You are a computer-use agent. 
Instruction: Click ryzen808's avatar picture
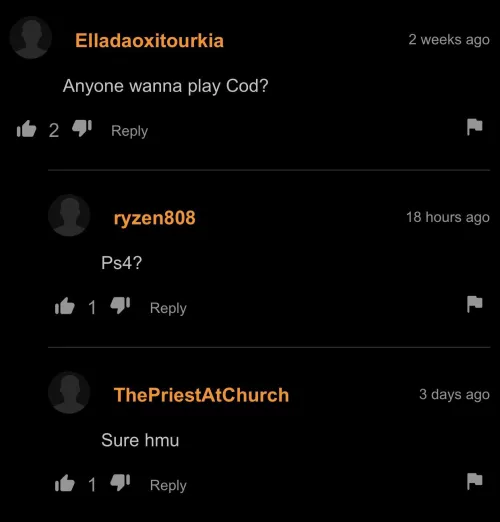click(x=69, y=215)
